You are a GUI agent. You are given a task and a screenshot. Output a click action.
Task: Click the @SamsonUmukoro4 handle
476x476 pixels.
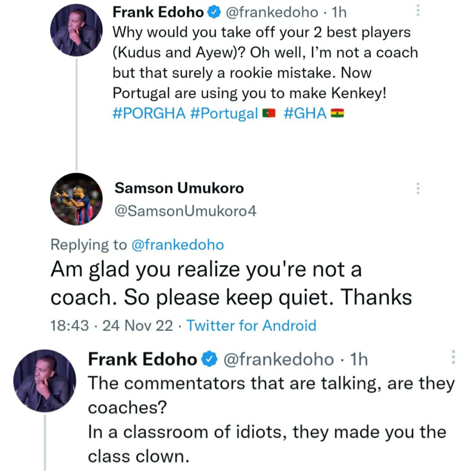click(185, 211)
